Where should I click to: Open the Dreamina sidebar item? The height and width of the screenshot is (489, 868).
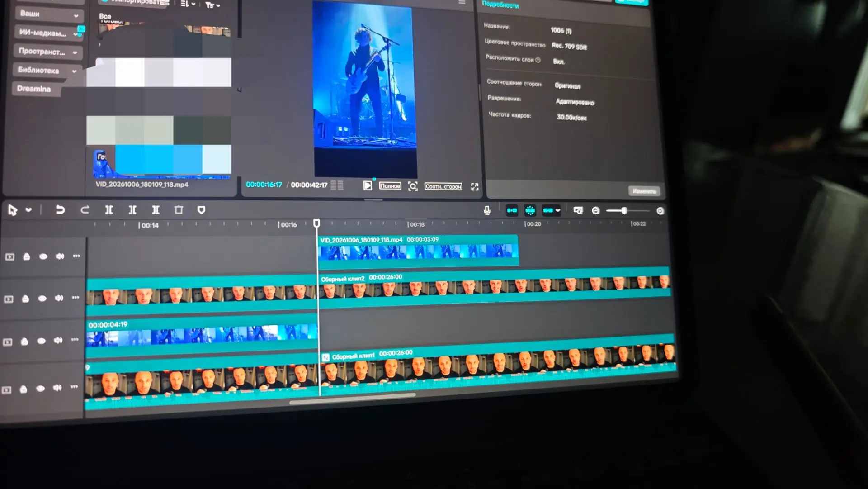pyautogui.click(x=35, y=89)
